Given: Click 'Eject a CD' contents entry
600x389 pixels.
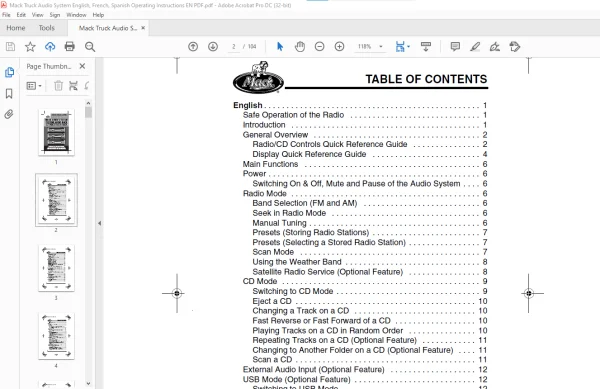Looking at the screenshot, I should point(272,301).
